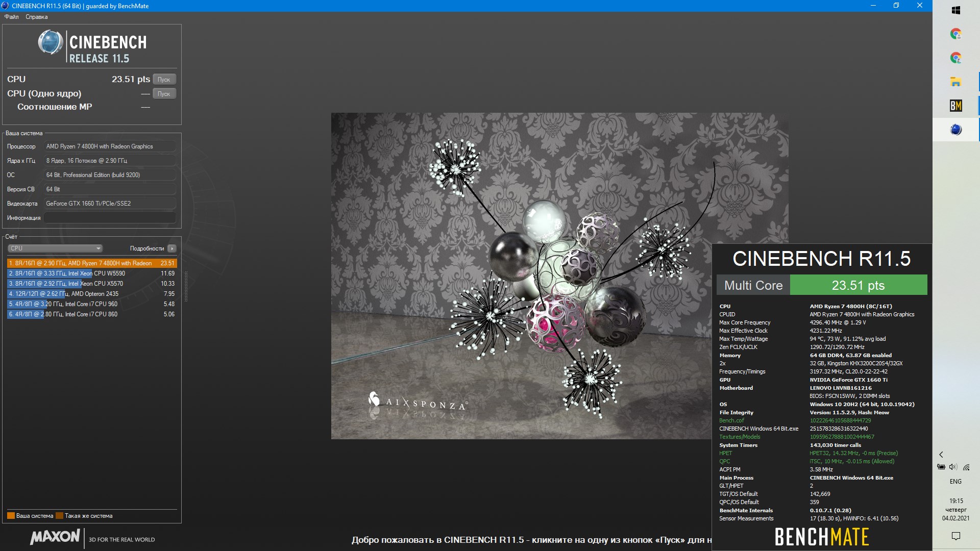
Task: Open the Файл menu
Action: [x=11, y=17]
